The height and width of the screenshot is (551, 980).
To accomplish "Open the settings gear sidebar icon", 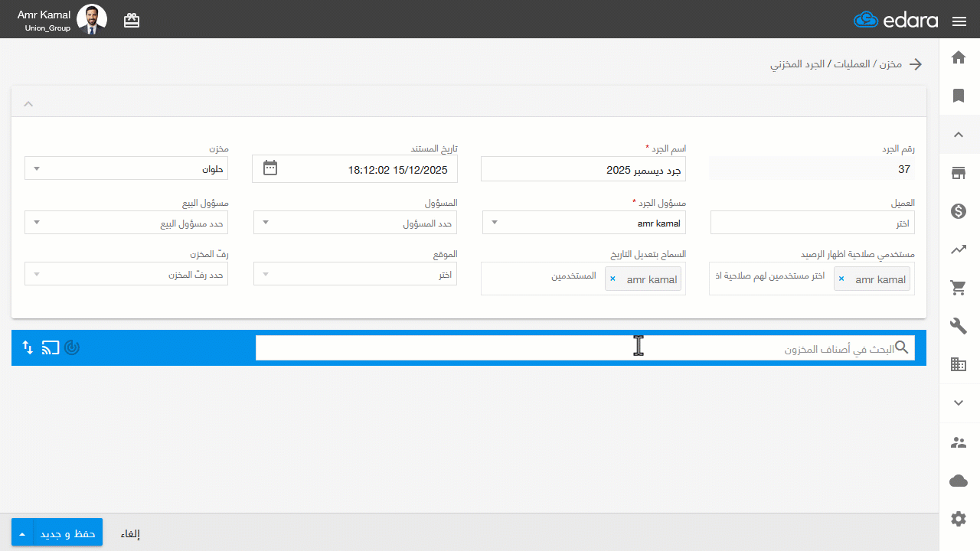I will coord(959,519).
